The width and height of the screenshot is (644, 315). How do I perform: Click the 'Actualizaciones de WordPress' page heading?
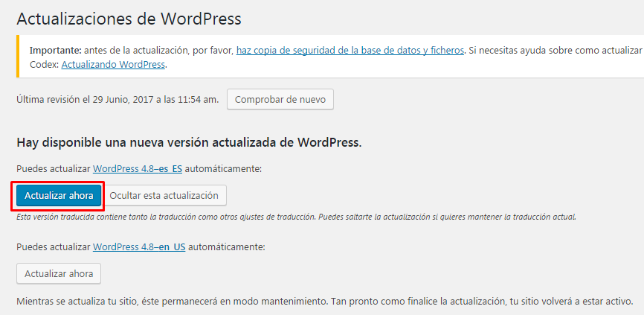[129, 19]
